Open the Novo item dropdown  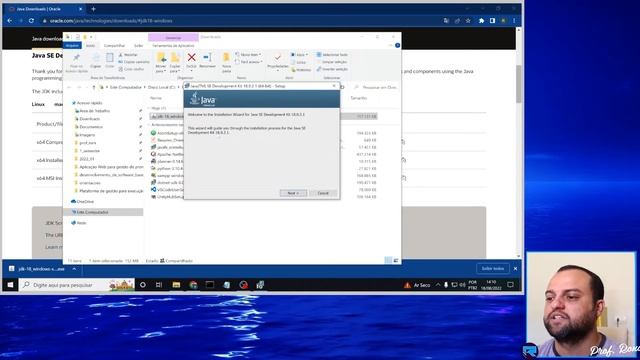tap(249, 55)
